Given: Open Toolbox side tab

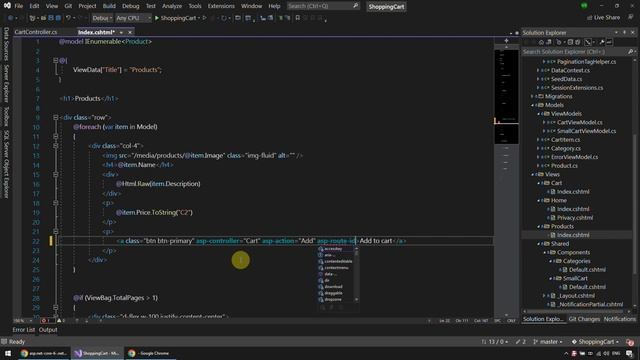Looking at the screenshot, I should (x=6, y=116).
